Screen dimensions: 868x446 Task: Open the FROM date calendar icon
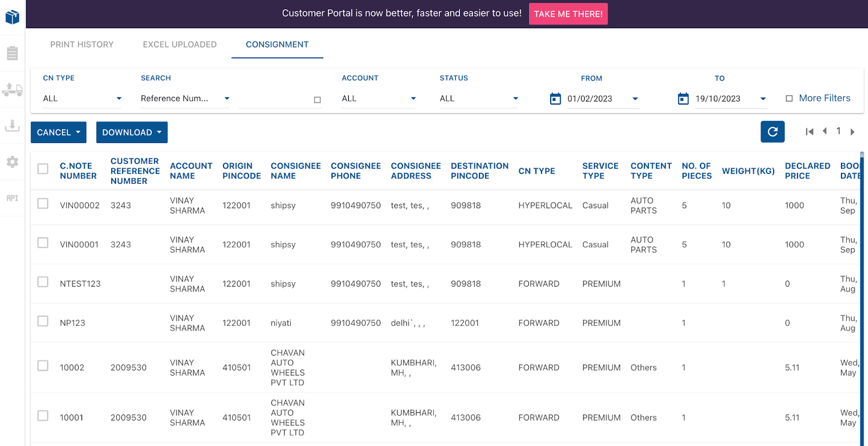click(x=555, y=99)
